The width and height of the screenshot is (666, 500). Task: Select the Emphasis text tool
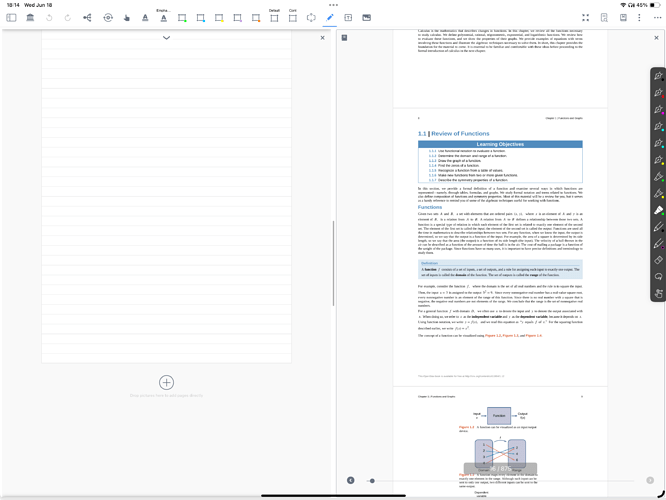coord(164,16)
